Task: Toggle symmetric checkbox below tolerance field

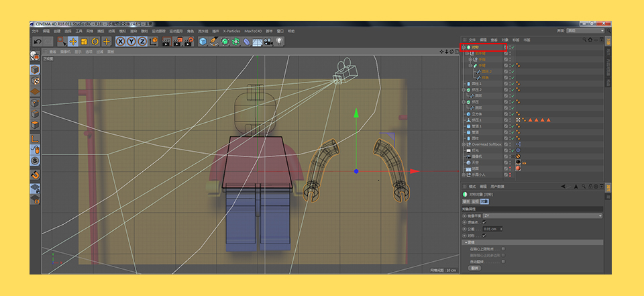Action: click(484, 236)
